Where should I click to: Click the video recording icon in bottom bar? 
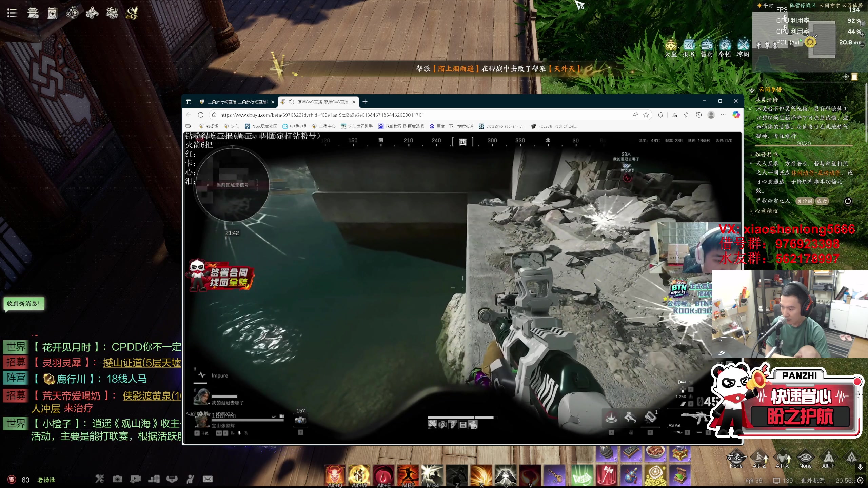point(135,479)
